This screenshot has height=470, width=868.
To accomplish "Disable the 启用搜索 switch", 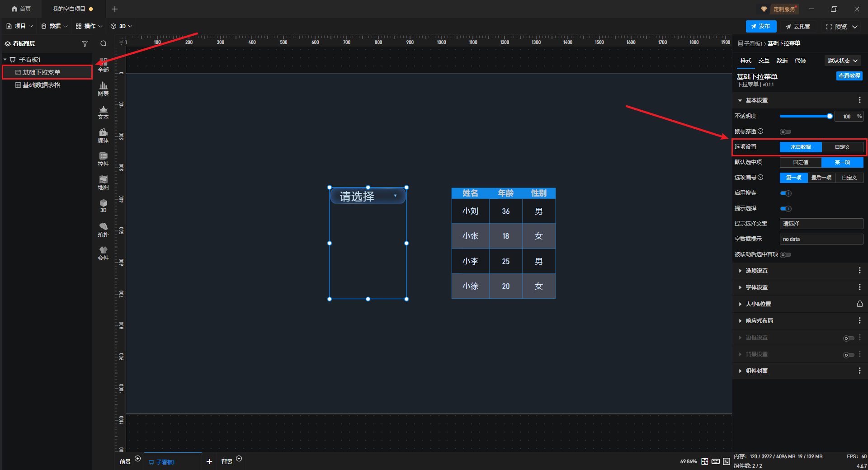I will [x=786, y=193].
